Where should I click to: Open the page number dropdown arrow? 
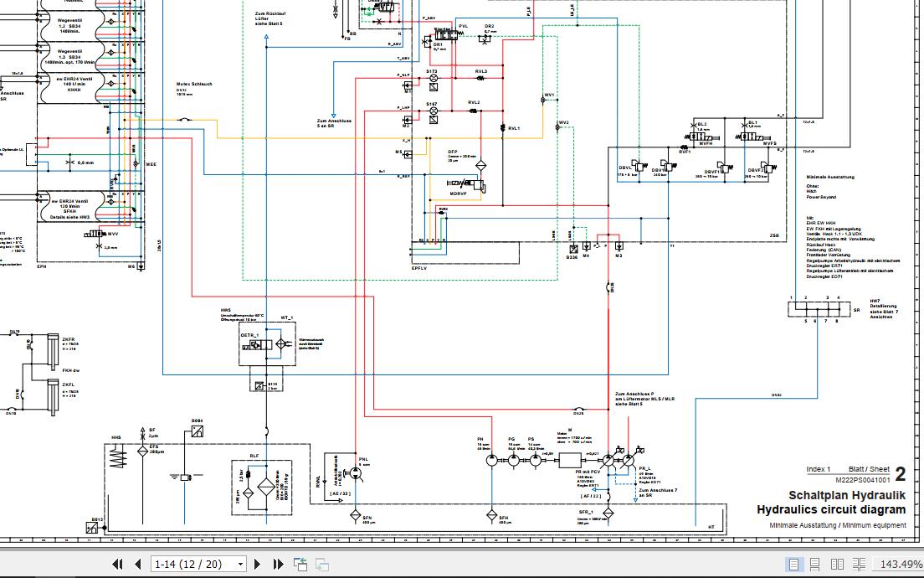[x=240, y=565]
